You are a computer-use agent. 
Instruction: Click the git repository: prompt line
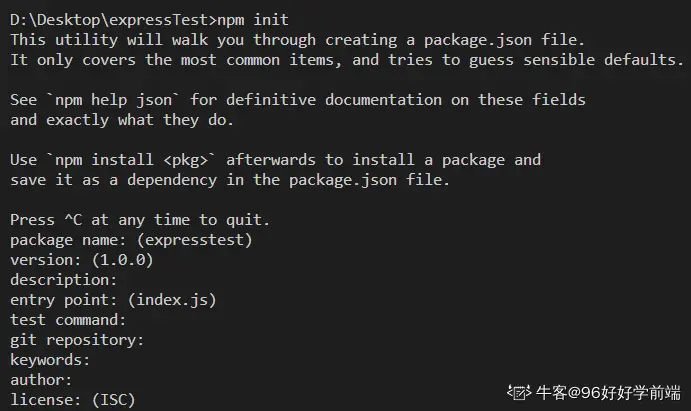(77, 340)
